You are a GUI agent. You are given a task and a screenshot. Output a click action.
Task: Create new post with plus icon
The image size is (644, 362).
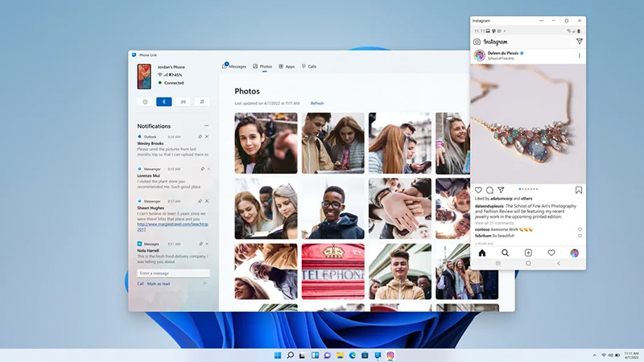528,253
